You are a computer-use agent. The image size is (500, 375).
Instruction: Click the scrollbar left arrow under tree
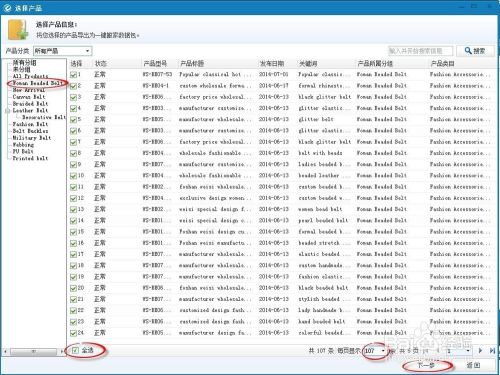pyautogui.click(x=5, y=351)
